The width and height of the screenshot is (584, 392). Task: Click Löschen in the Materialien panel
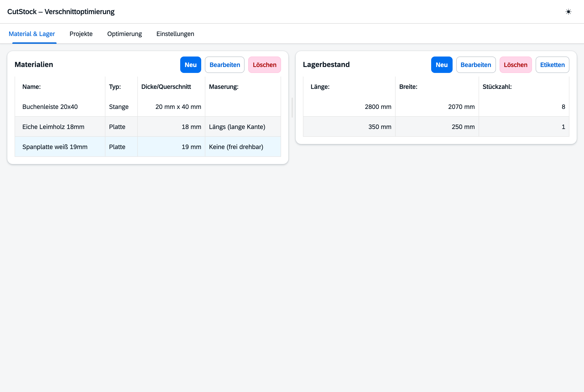pos(264,65)
